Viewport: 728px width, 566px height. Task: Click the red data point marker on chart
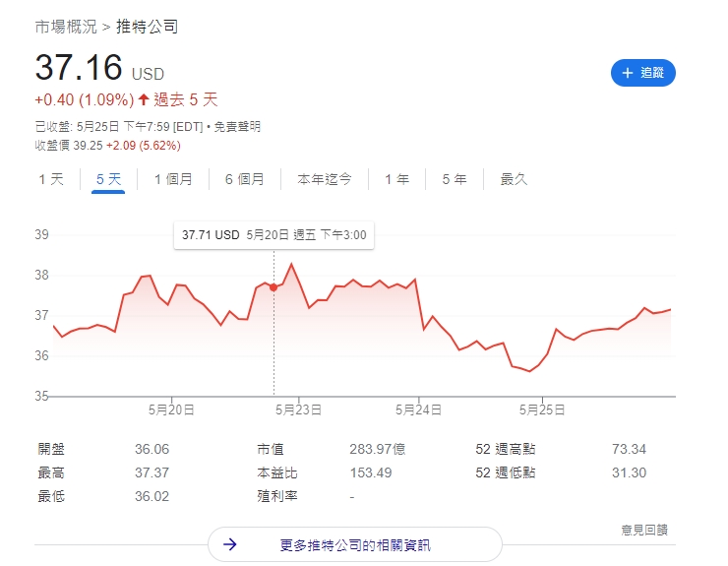(x=273, y=287)
